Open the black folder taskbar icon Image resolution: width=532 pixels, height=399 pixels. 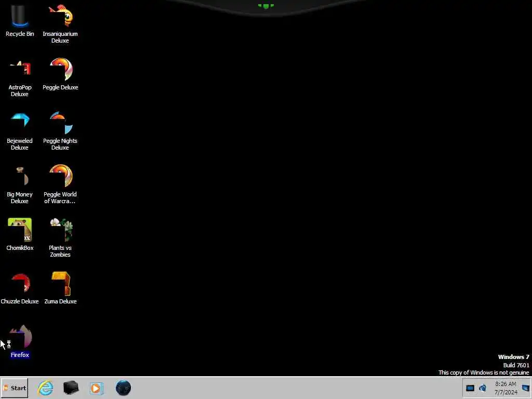click(x=71, y=388)
